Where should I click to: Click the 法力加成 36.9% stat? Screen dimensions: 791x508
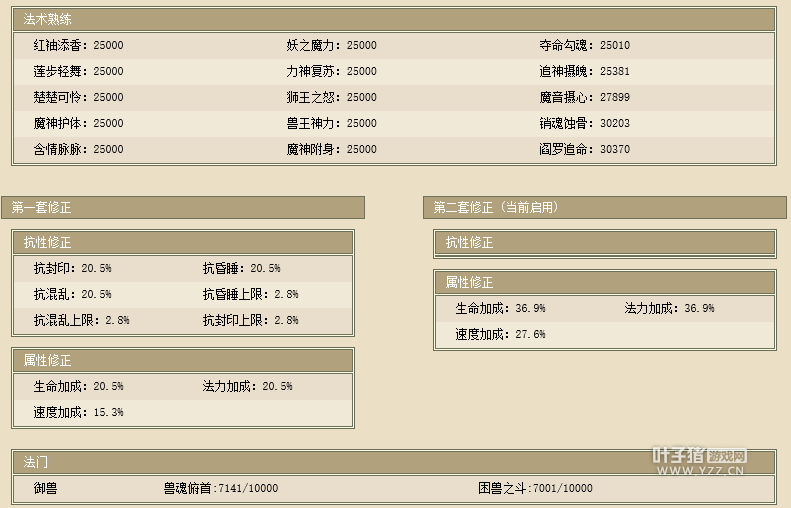pos(669,309)
